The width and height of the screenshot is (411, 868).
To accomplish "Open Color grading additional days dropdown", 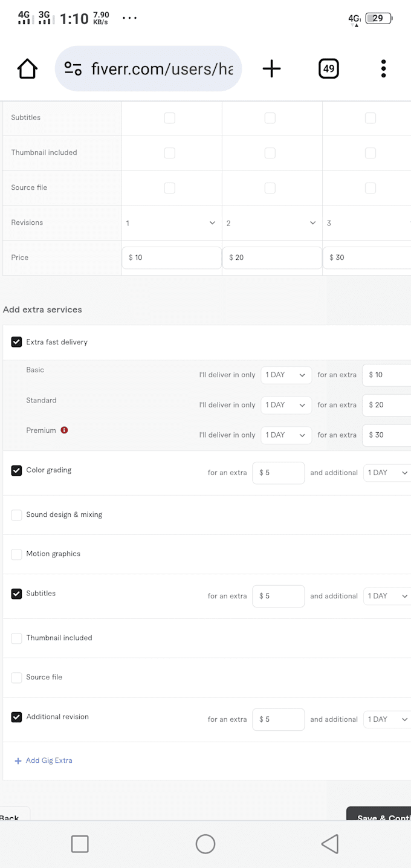I will pos(387,473).
